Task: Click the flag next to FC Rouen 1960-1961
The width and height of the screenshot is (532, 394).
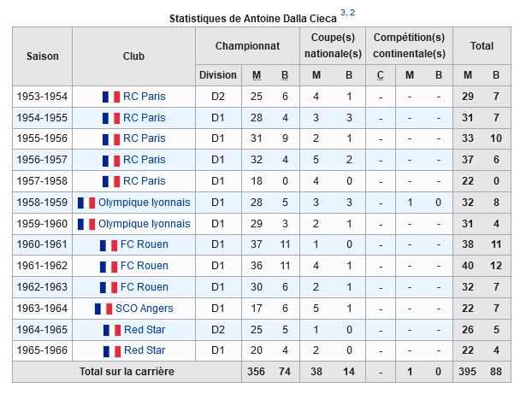Action: point(109,244)
